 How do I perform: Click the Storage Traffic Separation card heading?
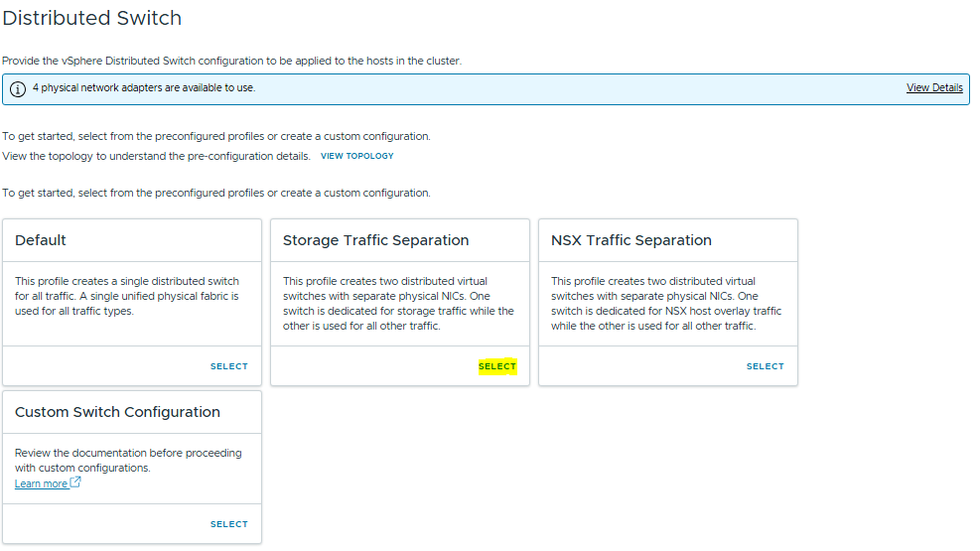375,240
